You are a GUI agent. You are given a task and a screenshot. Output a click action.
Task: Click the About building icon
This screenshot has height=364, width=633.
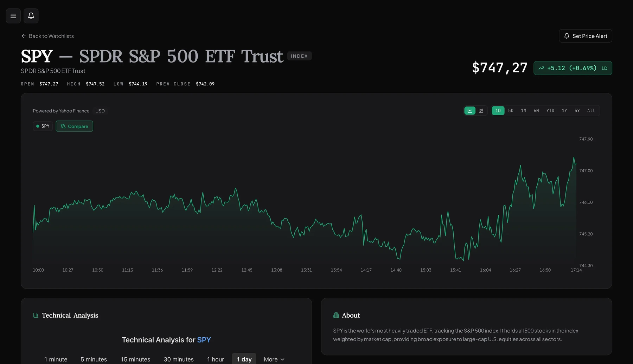tap(336, 315)
